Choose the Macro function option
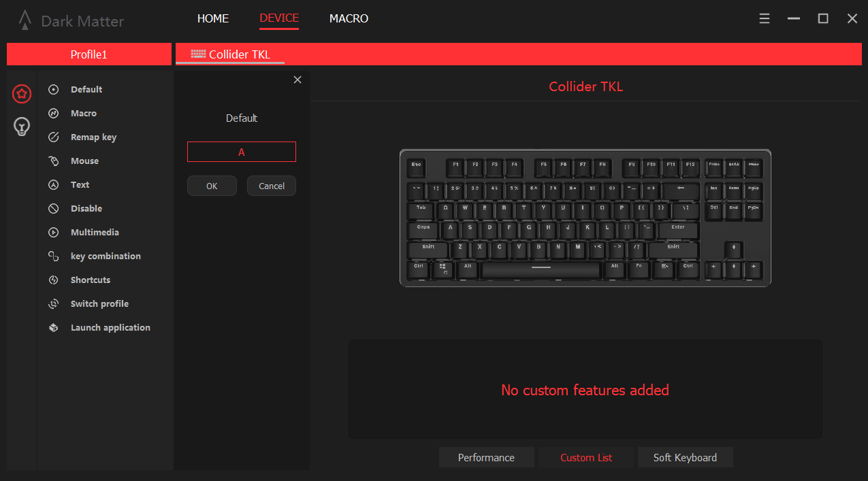Screen dimensions: 868x481 84,114
